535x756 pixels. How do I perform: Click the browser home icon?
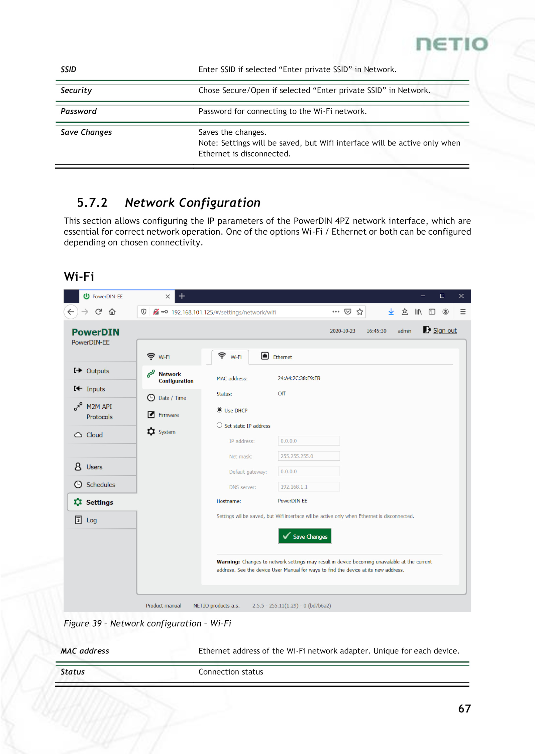point(112,312)
